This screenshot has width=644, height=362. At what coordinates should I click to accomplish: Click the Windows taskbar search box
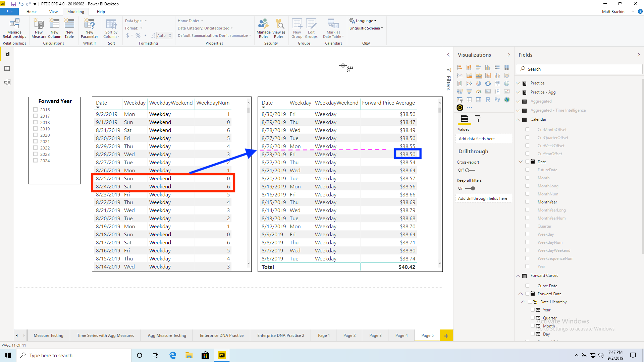(x=74, y=355)
